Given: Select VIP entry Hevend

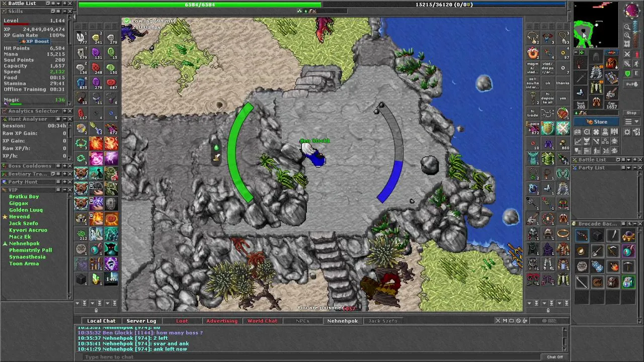Looking at the screenshot, I should pos(19,217).
